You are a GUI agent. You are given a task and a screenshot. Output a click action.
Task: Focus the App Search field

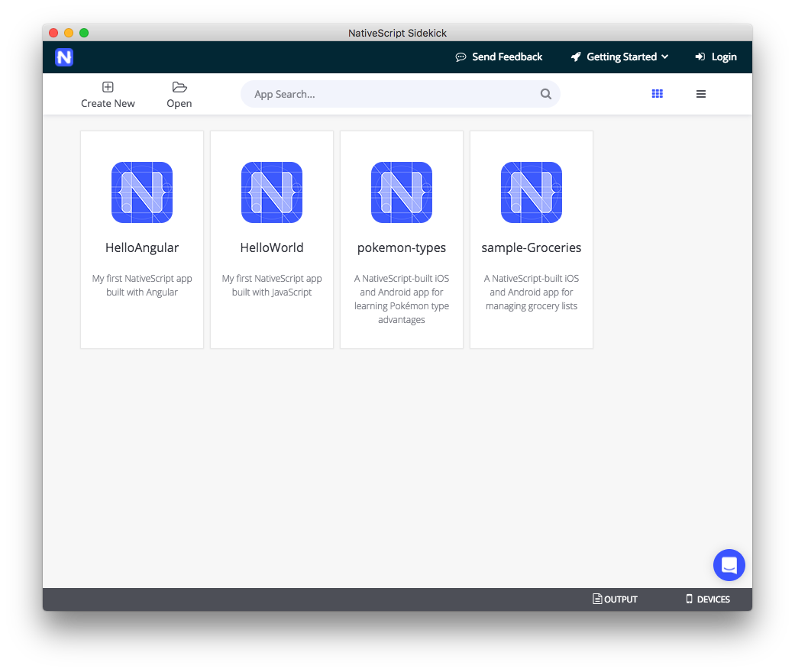(x=389, y=94)
